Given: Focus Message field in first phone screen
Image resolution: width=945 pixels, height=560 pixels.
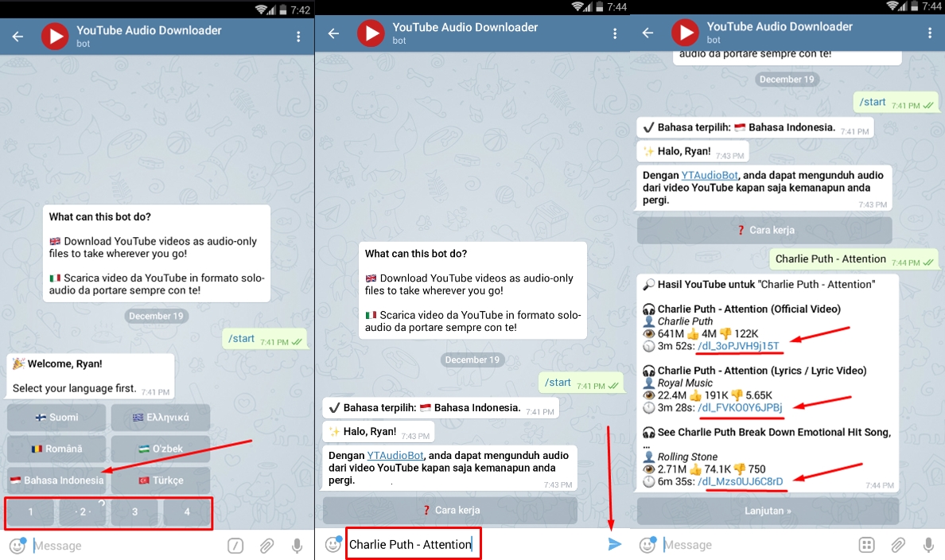Looking at the screenshot, I should (x=126, y=546).
